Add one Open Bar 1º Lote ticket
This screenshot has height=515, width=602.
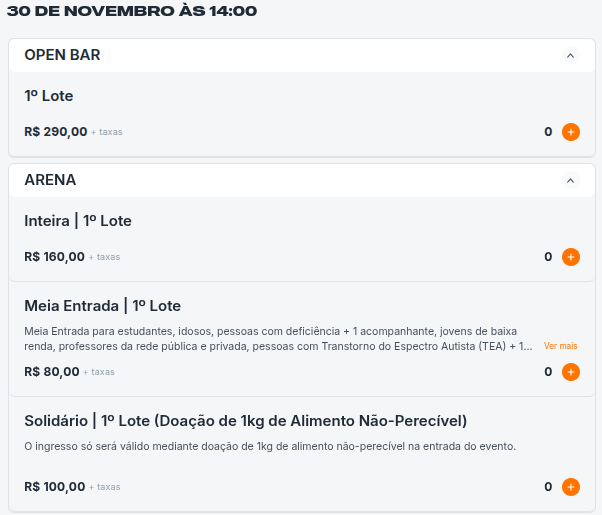tap(571, 132)
